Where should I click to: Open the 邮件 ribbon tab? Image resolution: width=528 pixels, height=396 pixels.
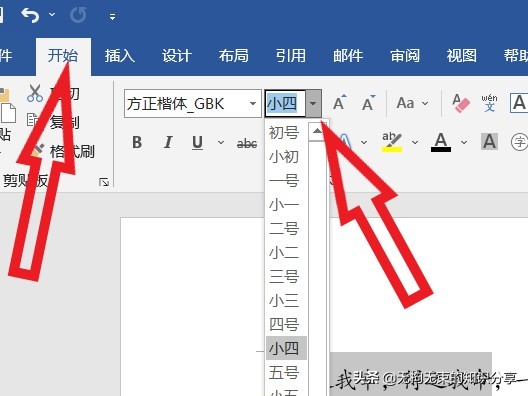tap(348, 56)
